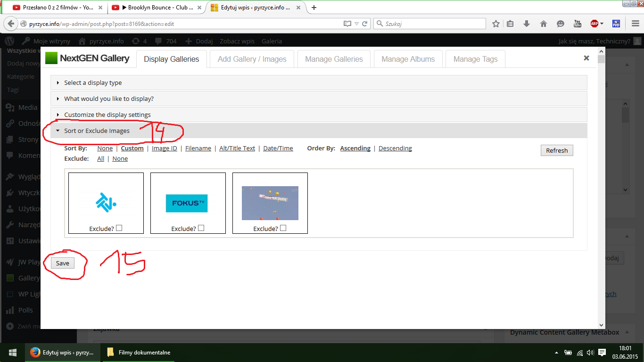The width and height of the screenshot is (644, 362).
Task: Check Exclude box under the first logo
Action: [119, 228]
